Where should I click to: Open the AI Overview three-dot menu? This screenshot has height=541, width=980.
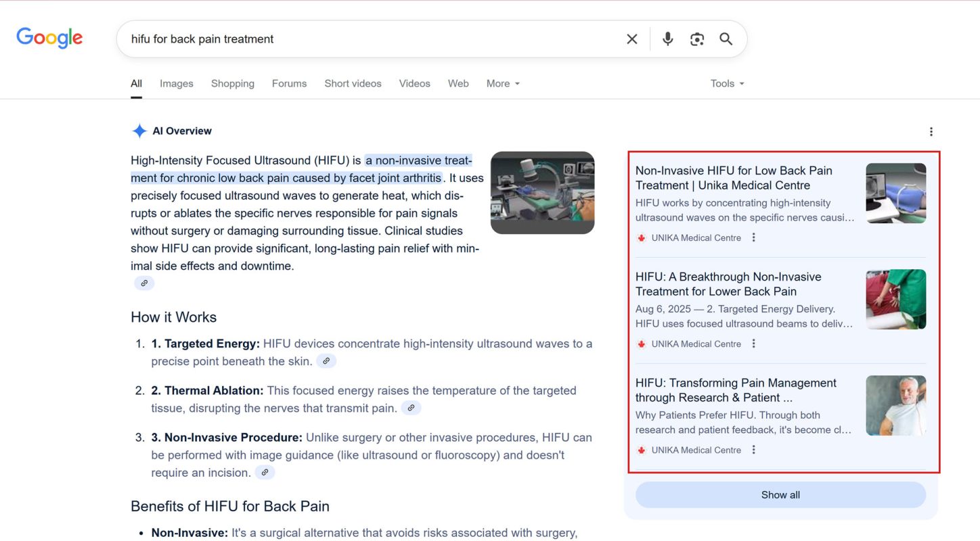pyautogui.click(x=931, y=131)
